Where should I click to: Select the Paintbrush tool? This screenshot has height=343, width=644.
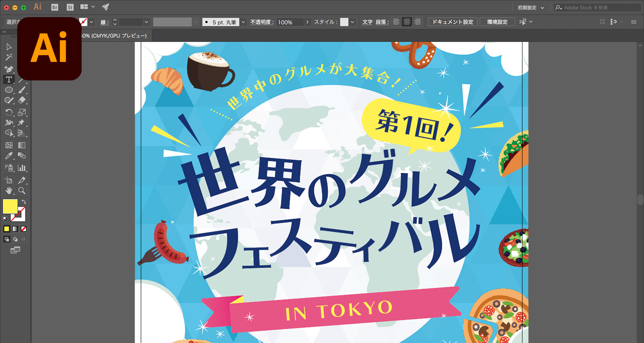[22, 90]
